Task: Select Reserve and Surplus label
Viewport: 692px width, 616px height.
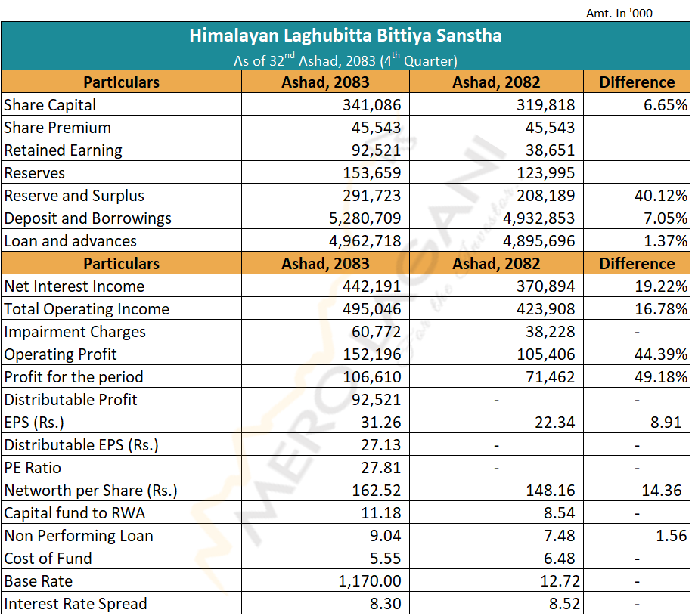Action: click(x=74, y=196)
